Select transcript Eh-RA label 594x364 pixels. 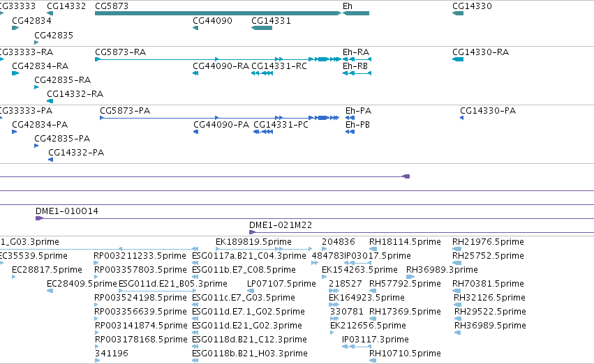click(x=356, y=52)
